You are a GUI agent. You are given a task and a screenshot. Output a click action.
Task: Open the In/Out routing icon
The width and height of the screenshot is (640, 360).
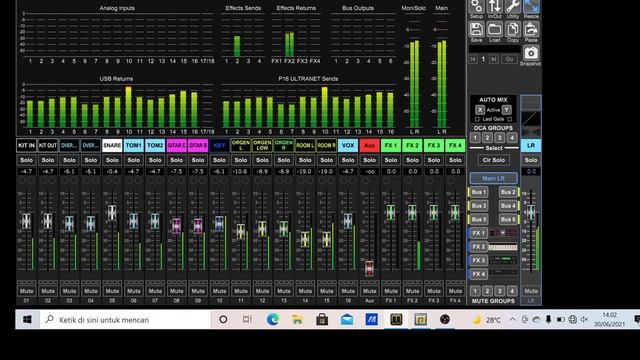(x=494, y=7)
